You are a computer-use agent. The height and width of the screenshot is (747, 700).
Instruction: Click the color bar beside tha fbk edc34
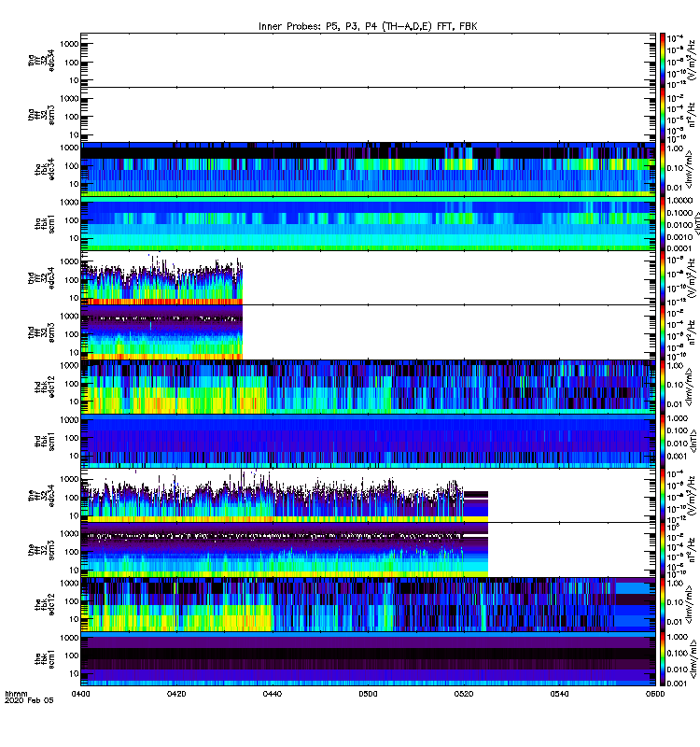[x=663, y=169]
